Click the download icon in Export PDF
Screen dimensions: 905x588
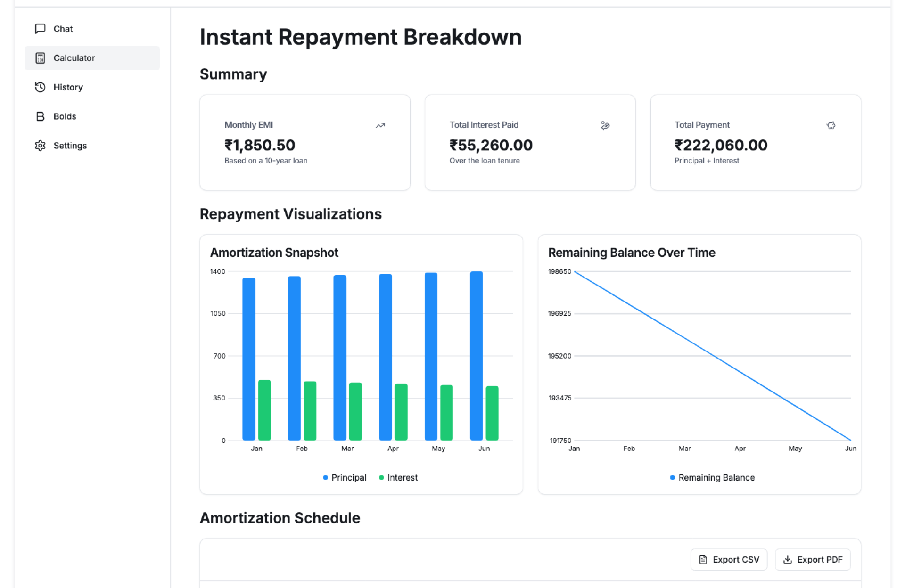pyautogui.click(x=787, y=560)
